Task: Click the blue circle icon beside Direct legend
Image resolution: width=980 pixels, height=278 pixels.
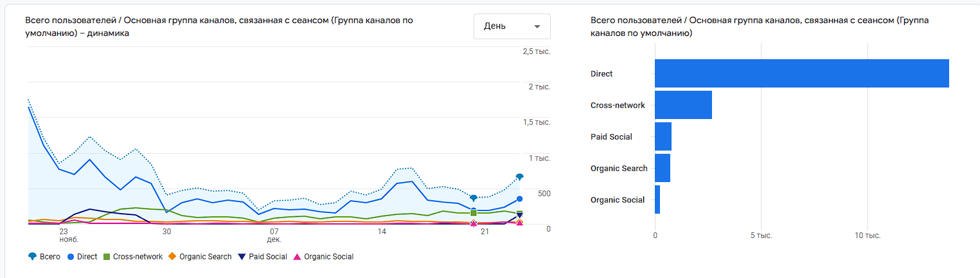Action: 70,257
